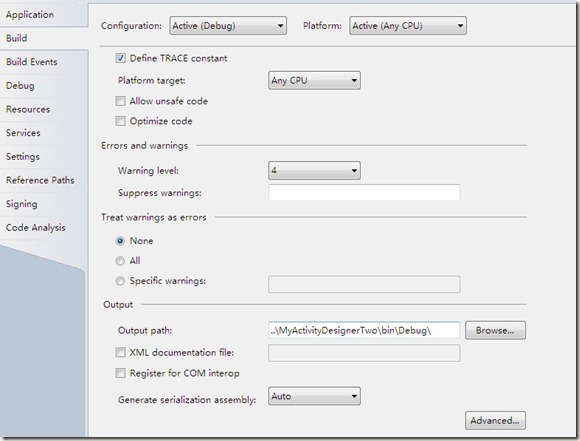Enable XML documentation file checkbox

click(120, 352)
